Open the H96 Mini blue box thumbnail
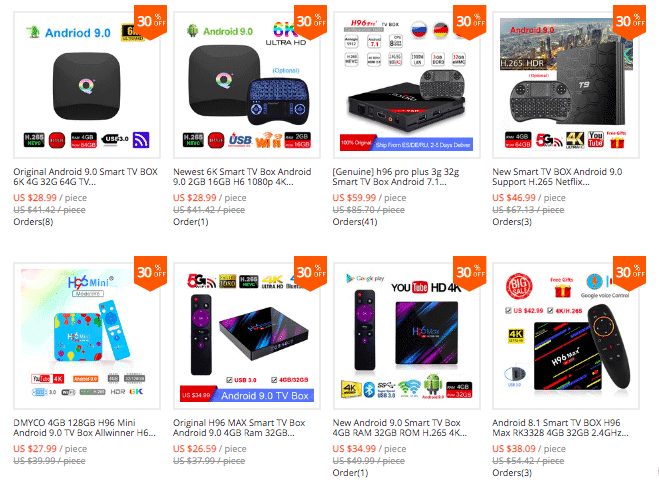 point(87,336)
